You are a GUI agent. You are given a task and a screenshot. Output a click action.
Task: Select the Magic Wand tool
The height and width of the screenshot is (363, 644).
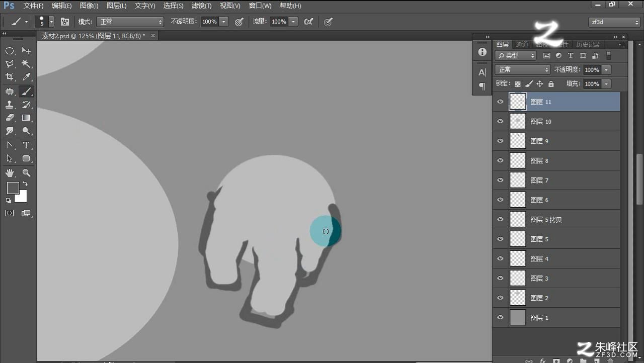(26, 64)
